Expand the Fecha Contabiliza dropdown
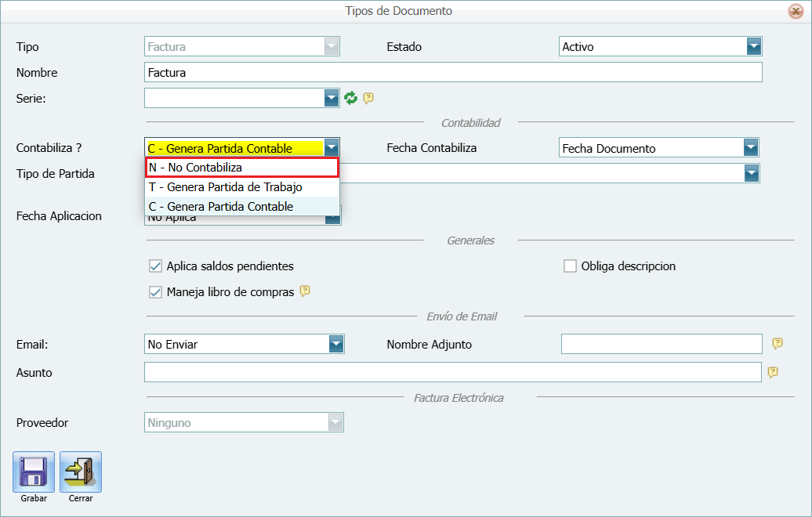812x517 pixels. 750,148
